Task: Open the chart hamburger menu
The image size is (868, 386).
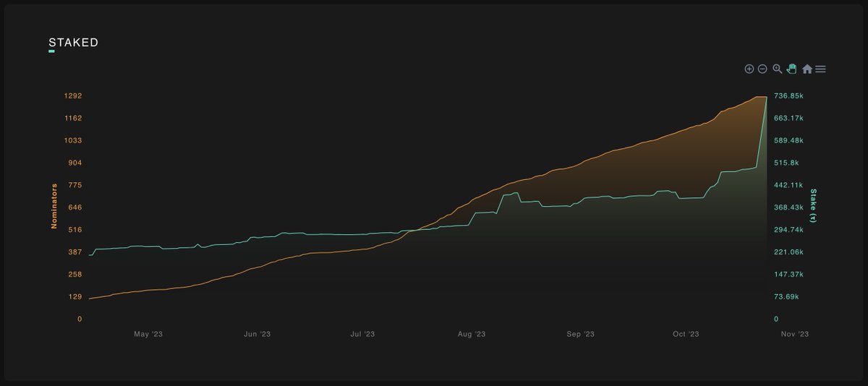Action: 820,69
